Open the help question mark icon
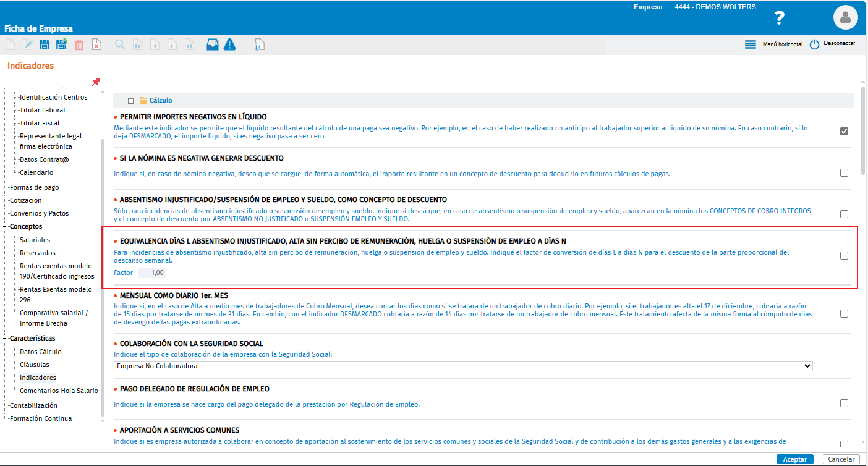 [780, 18]
